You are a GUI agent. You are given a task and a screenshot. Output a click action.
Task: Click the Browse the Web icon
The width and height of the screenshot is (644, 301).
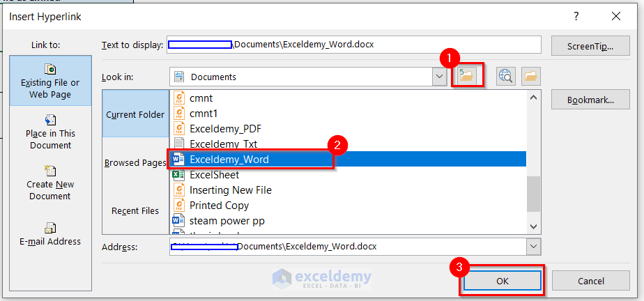[x=505, y=77]
